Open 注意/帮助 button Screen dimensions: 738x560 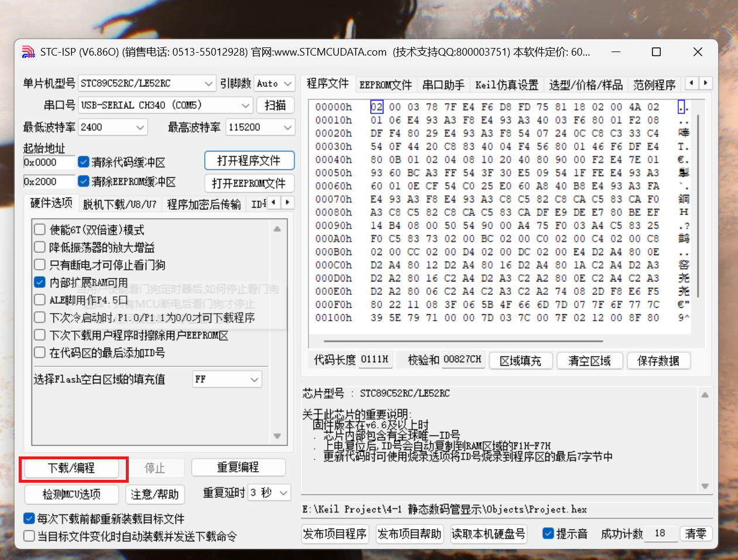coord(155,494)
